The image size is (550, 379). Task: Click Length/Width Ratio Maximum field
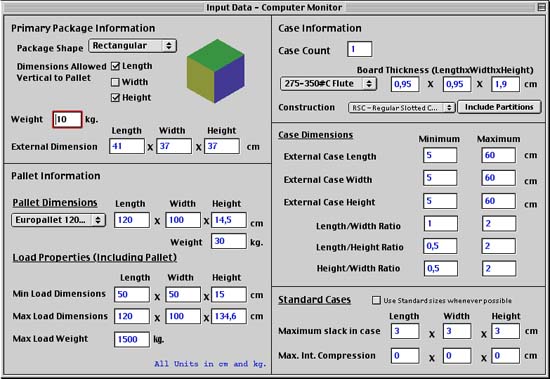coord(498,224)
